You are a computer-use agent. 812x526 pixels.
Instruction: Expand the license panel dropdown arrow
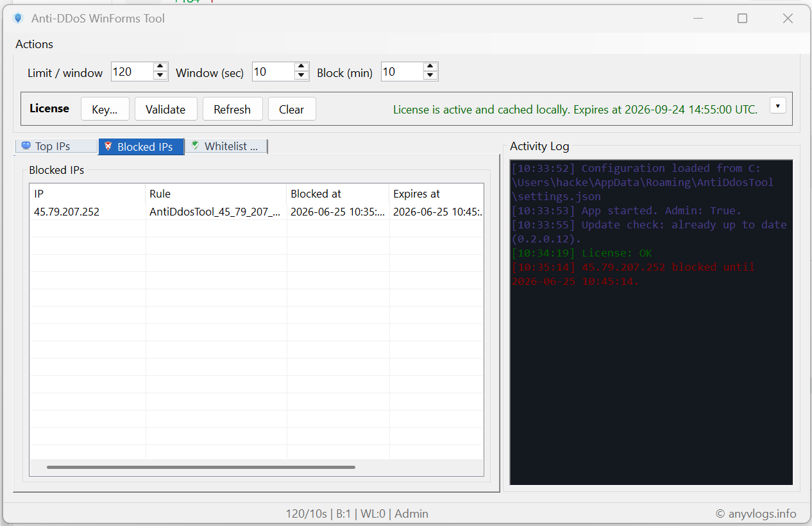778,106
